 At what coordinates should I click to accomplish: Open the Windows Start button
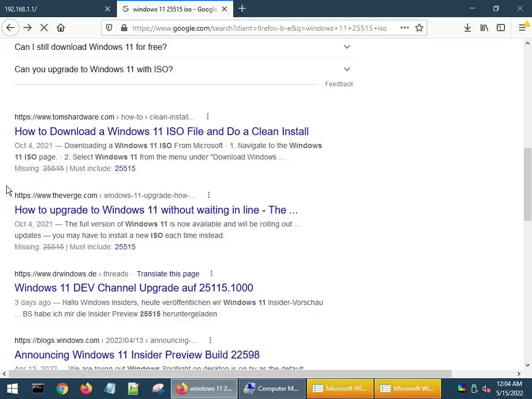[x=12, y=389]
